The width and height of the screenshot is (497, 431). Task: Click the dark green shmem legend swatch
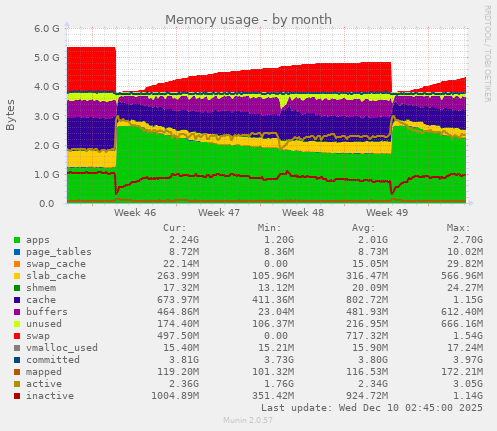[17, 288]
